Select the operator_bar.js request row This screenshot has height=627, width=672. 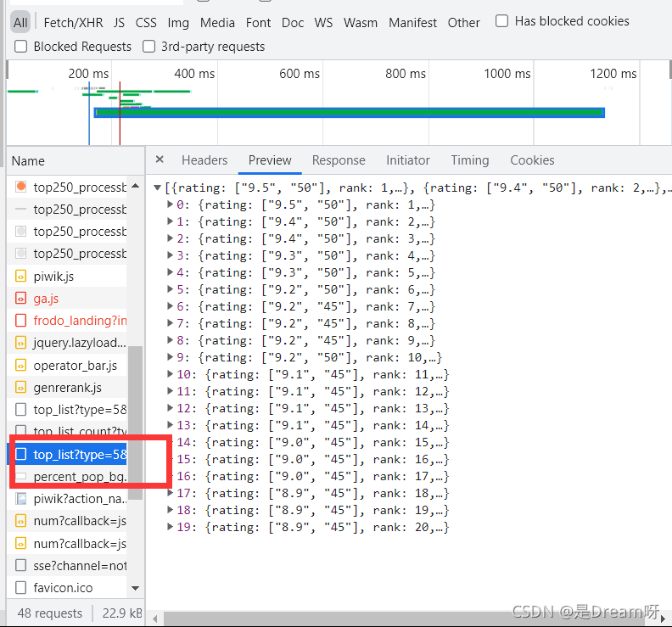coord(67,365)
